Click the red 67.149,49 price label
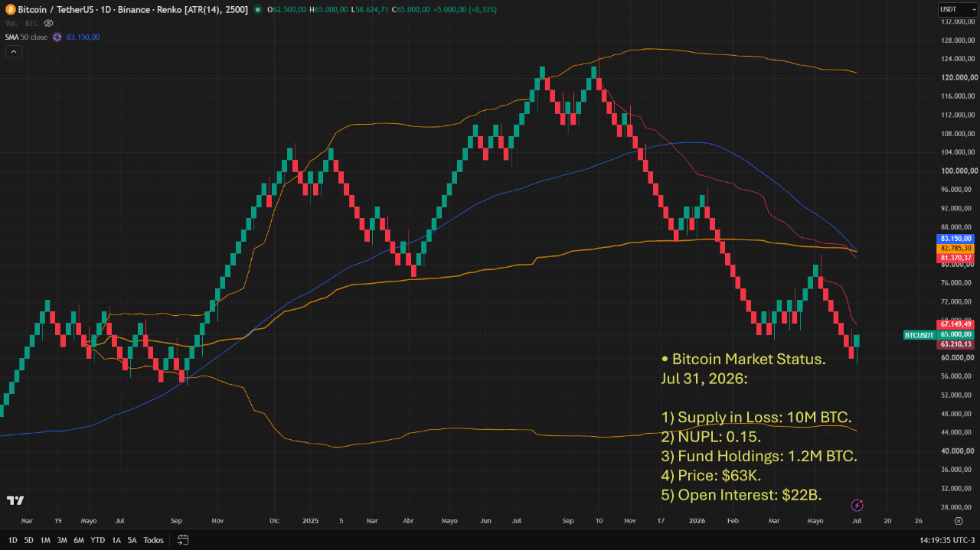Image resolution: width=980 pixels, height=550 pixels. (955, 324)
